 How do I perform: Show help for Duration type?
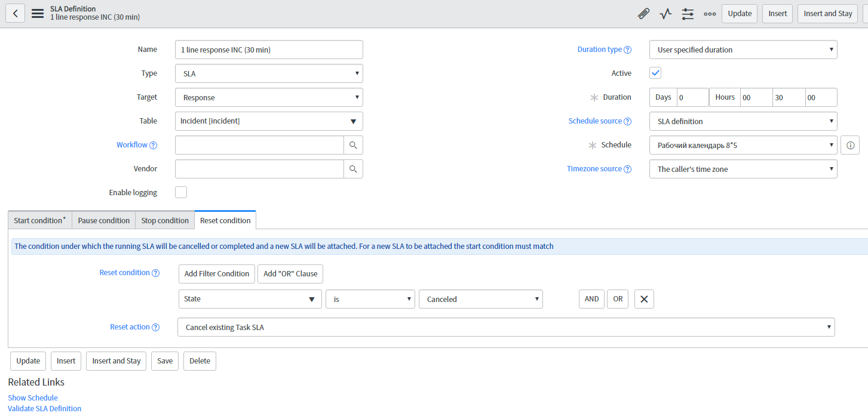point(627,50)
